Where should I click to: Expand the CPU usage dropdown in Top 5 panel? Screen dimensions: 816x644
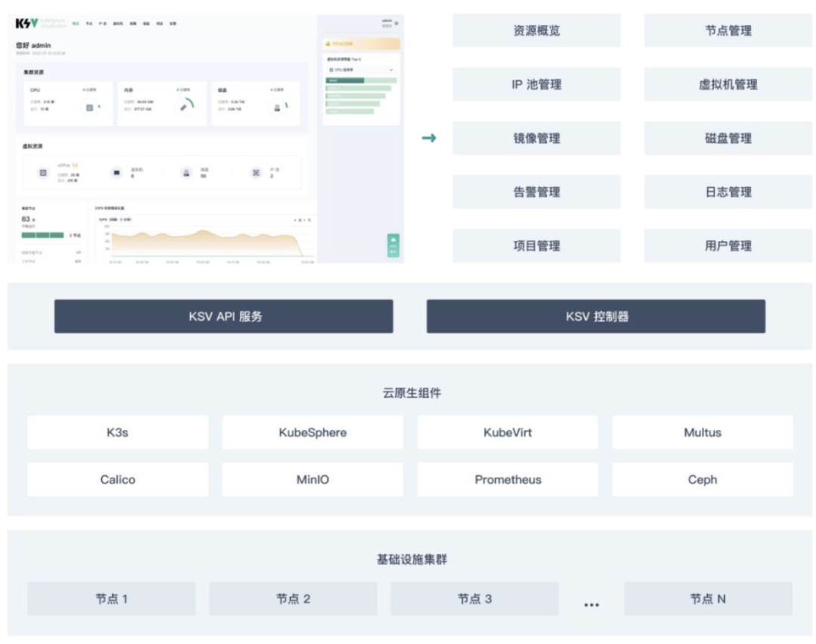[x=360, y=70]
